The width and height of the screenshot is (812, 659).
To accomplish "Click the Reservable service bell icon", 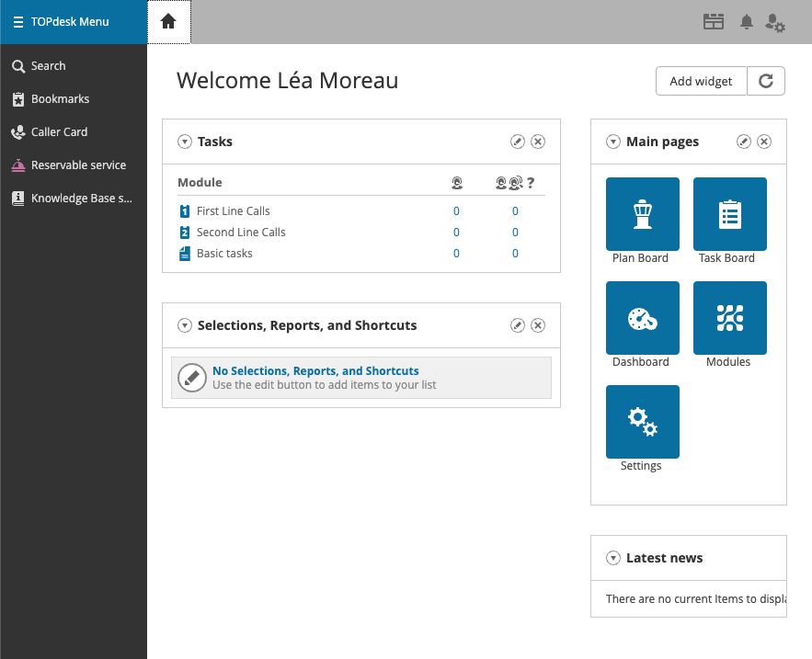I will click(x=18, y=165).
